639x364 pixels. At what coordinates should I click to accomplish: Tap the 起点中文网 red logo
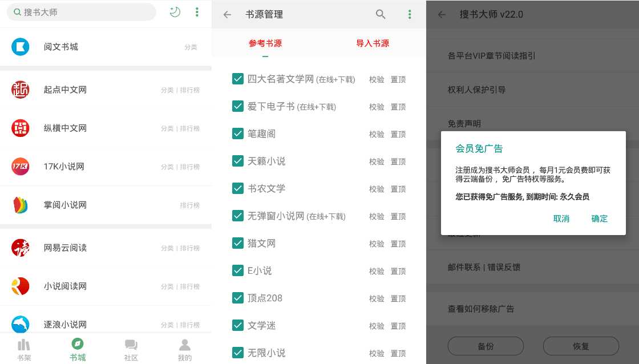point(21,90)
